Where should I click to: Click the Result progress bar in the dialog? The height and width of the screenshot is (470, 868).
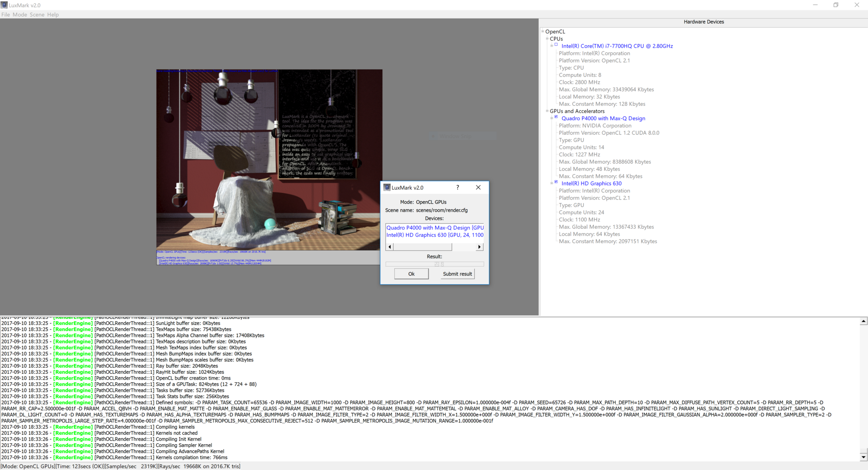click(434, 264)
